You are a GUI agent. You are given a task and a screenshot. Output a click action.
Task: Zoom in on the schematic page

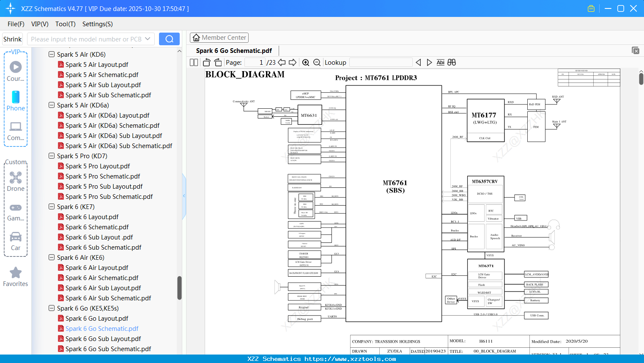coord(306,62)
